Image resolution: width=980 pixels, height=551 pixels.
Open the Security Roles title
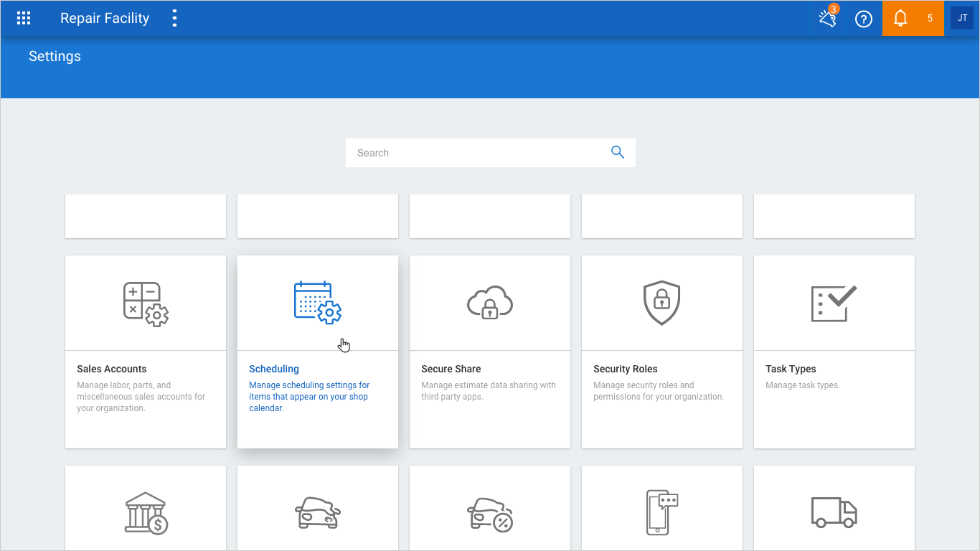pyautogui.click(x=626, y=369)
